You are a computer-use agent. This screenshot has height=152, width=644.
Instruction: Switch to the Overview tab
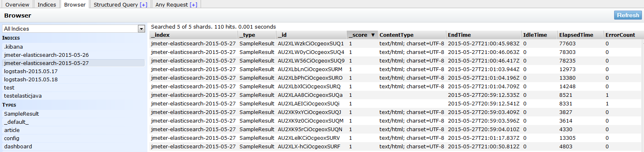tap(17, 4)
